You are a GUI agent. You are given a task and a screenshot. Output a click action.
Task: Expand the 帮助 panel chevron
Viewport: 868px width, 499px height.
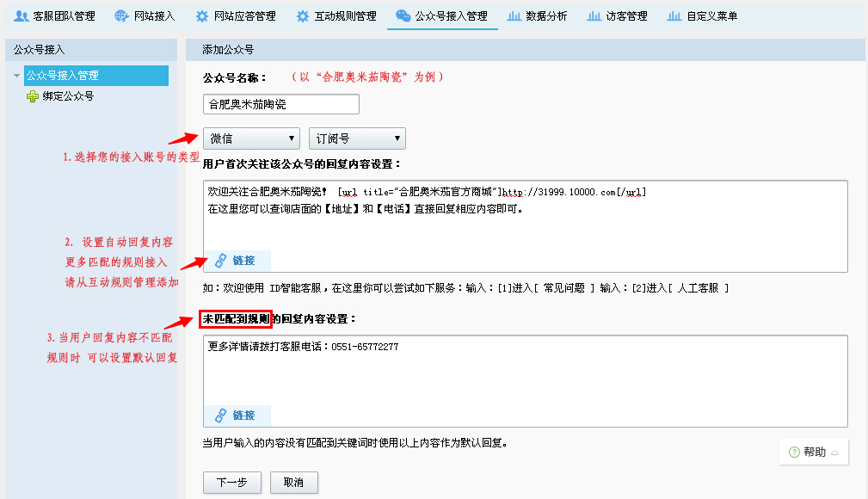coord(834,453)
